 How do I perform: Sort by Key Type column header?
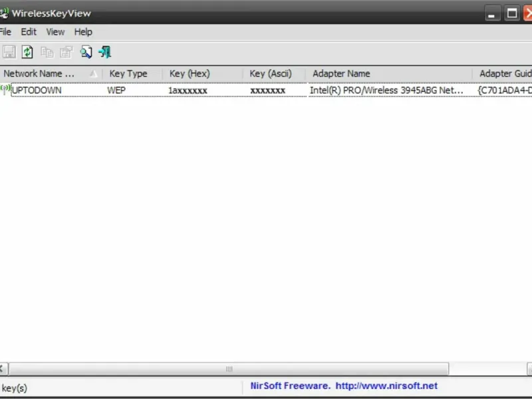(132, 74)
